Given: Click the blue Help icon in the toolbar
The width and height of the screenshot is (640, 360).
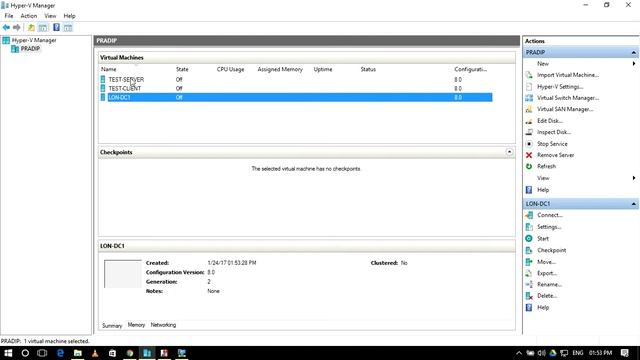Looking at the screenshot, I should (56, 27).
